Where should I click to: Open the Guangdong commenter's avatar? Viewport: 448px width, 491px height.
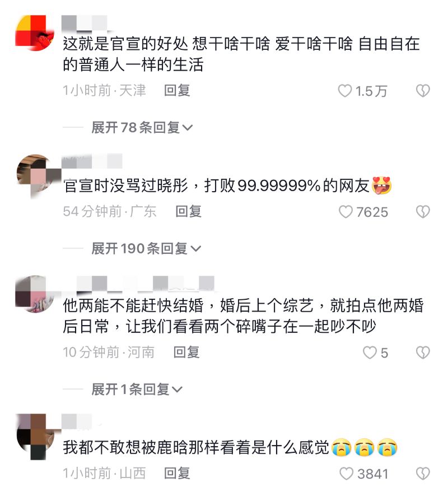(38, 177)
